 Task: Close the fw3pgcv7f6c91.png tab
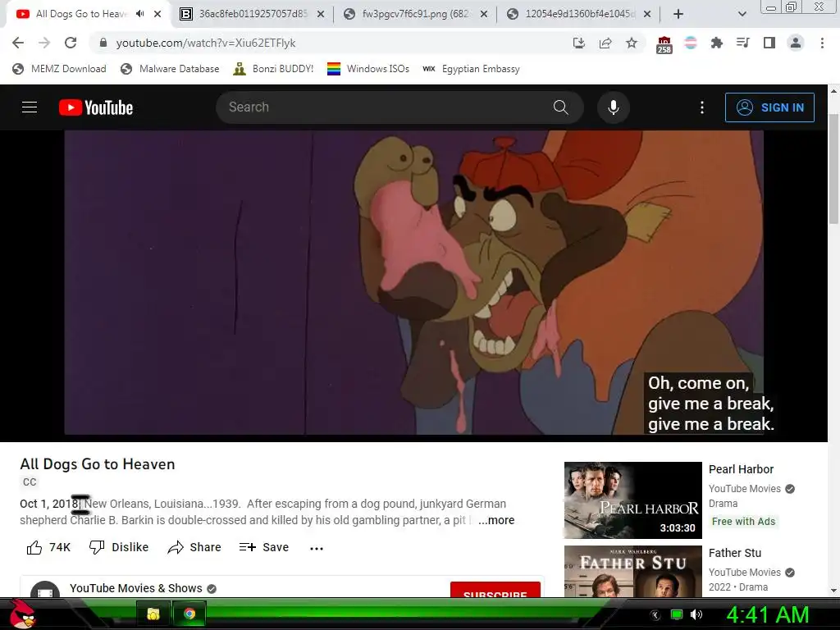click(x=484, y=14)
